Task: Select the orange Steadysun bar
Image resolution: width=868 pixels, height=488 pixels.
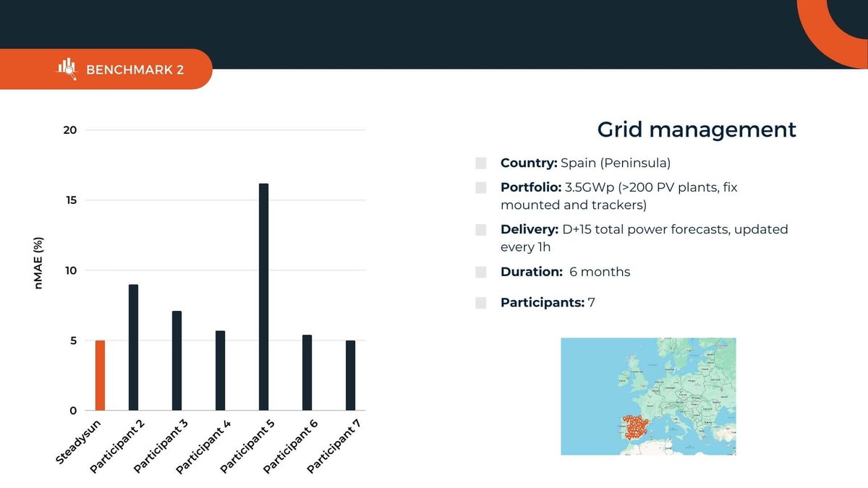Action: (101, 375)
